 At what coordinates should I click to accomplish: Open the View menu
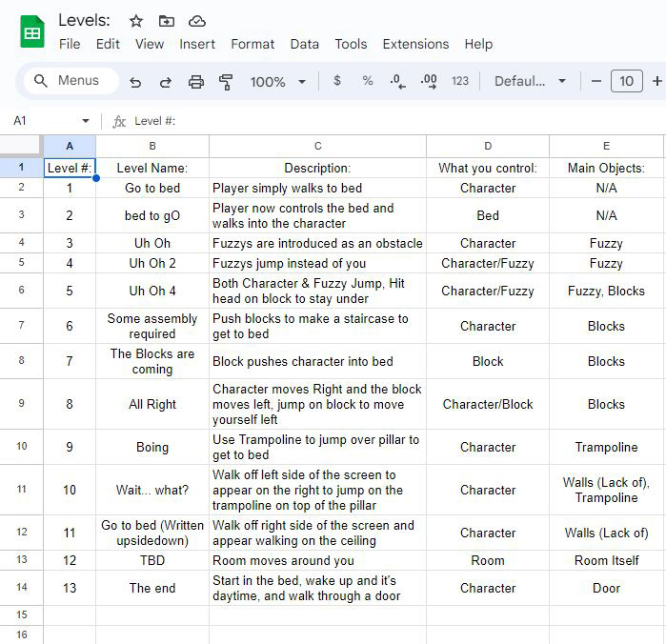coord(150,44)
